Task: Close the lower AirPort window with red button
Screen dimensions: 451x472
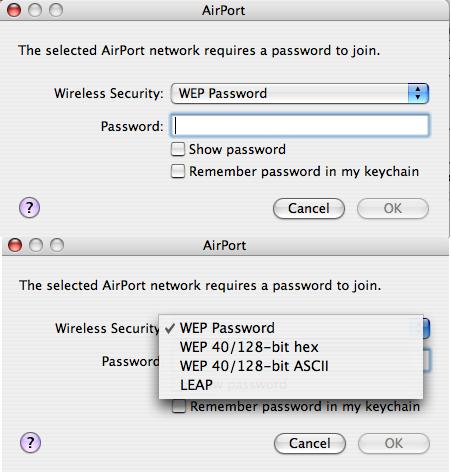Action: (x=15, y=245)
